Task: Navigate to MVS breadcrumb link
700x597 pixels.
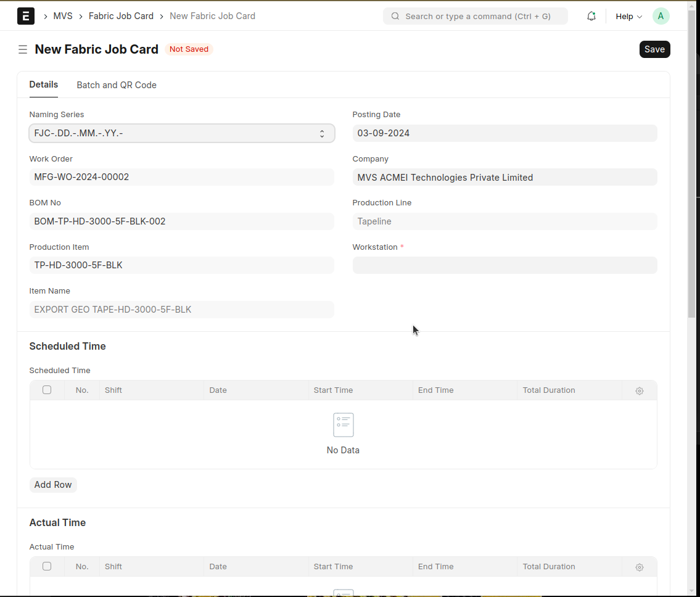Action: [x=63, y=16]
